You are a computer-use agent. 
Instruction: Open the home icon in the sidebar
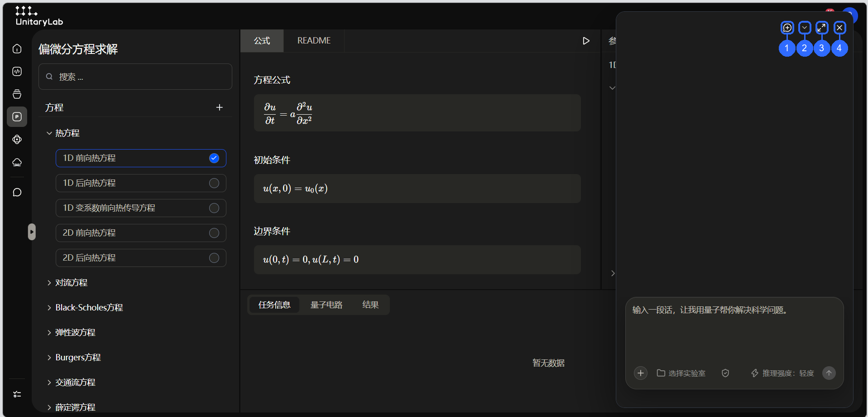pyautogui.click(x=17, y=48)
